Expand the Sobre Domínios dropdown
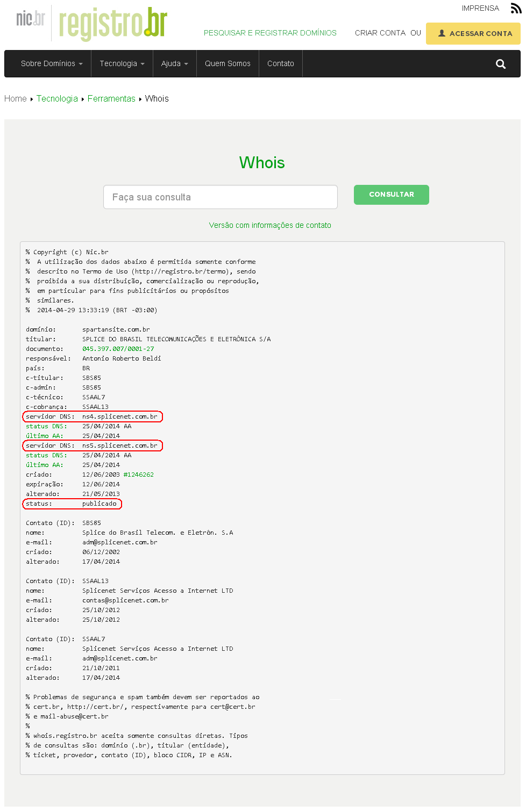The image size is (526, 812). 52,63
